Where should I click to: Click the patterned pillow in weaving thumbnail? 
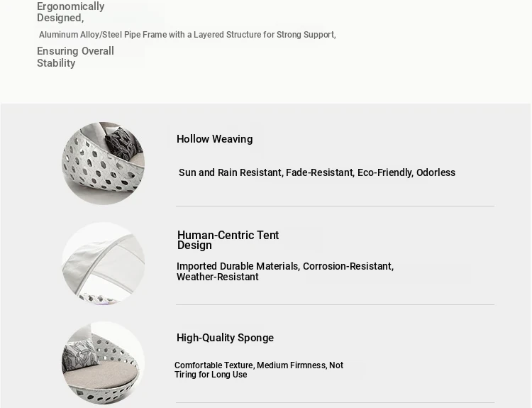tap(123, 143)
